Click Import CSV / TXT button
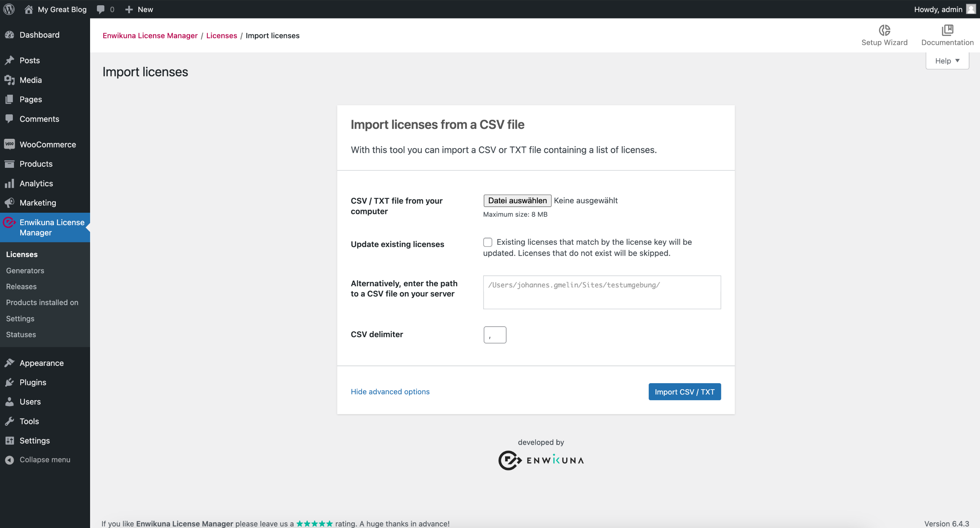This screenshot has height=528, width=980. 684,391
